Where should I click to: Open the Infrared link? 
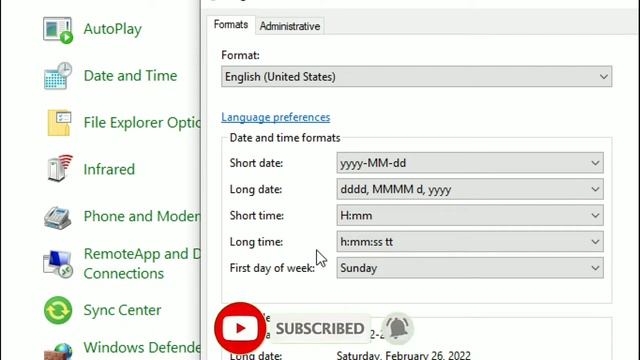(109, 169)
